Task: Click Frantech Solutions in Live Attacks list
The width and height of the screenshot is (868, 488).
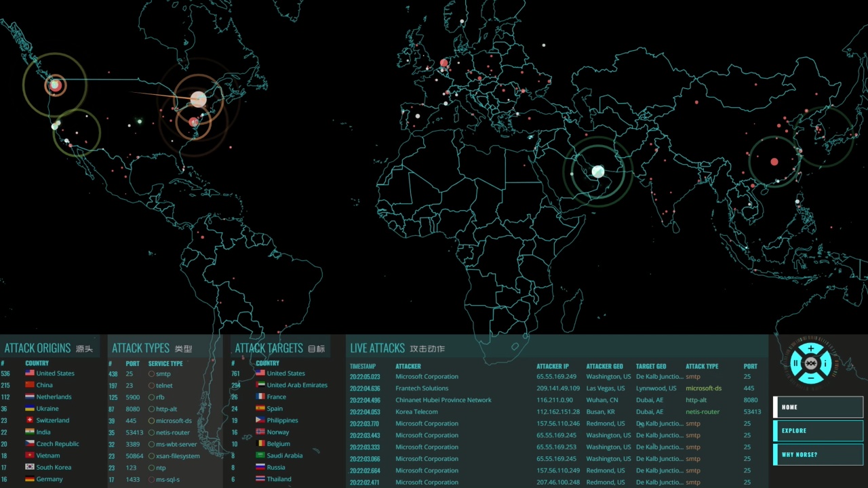Action: point(422,388)
